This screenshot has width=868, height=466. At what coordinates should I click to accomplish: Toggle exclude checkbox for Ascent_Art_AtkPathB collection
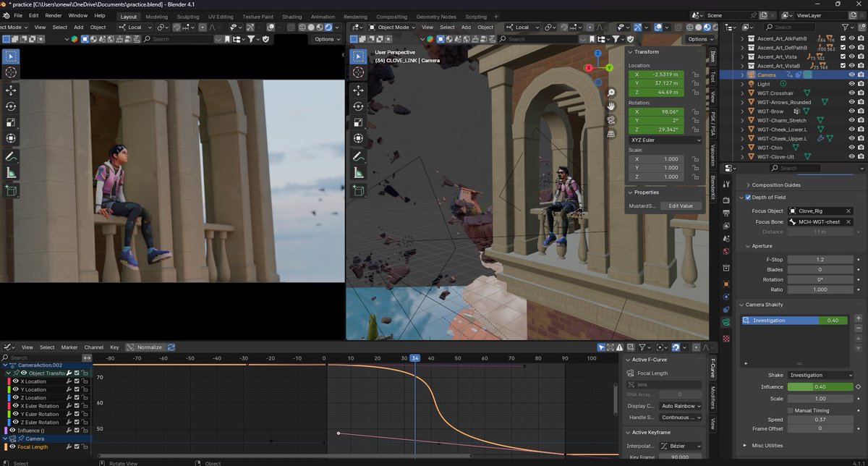pos(842,38)
